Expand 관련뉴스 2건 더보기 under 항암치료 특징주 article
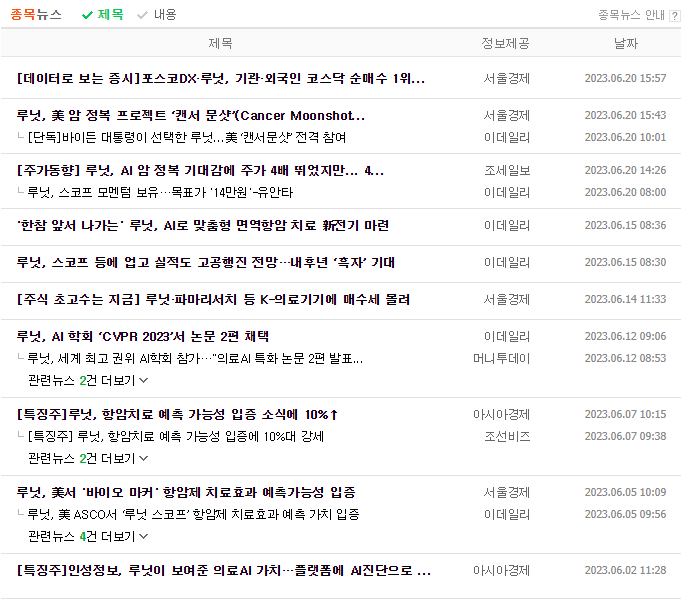The image size is (693, 605). (x=88, y=458)
